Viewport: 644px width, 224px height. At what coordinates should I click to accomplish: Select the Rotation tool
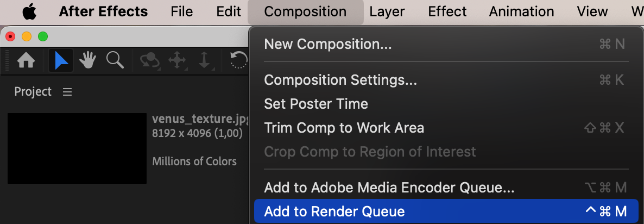(x=239, y=60)
